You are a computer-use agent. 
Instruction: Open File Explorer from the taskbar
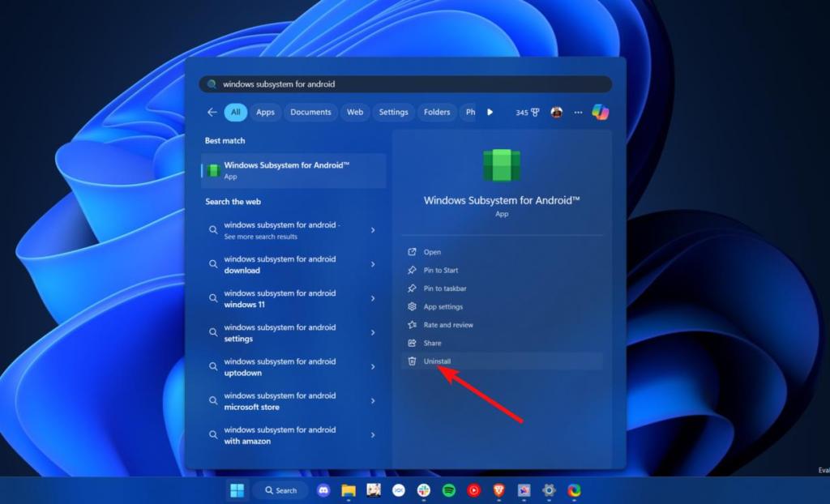(349, 491)
